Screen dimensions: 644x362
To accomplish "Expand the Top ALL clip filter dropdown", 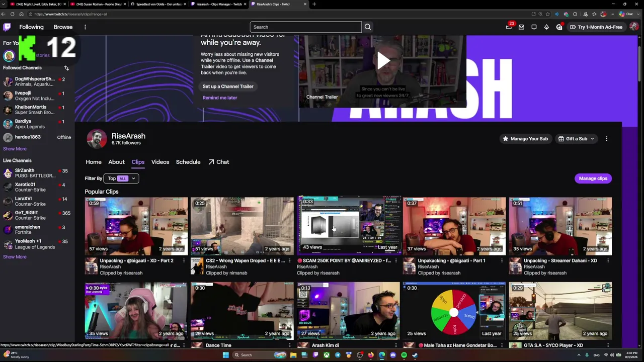I will (121, 178).
